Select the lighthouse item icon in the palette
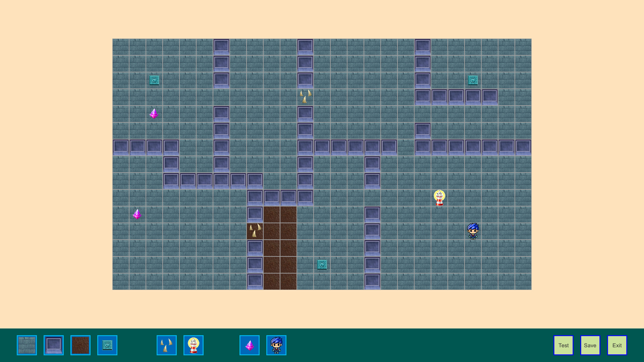This screenshot has width=644, height=362. [194, 345]
